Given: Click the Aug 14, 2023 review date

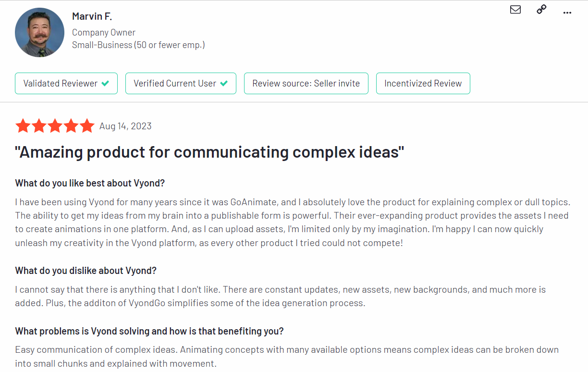Looking at the screenshot, I should pos(125,126).
